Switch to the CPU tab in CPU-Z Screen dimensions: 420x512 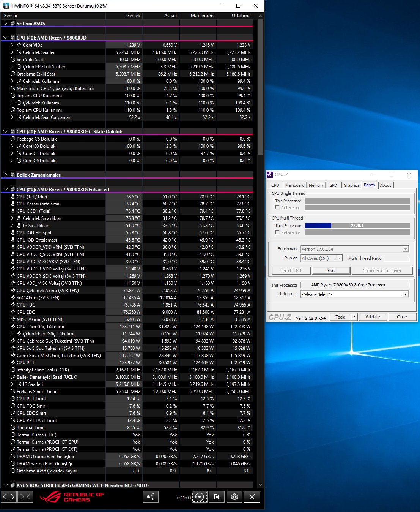click(x=275, y=185)
